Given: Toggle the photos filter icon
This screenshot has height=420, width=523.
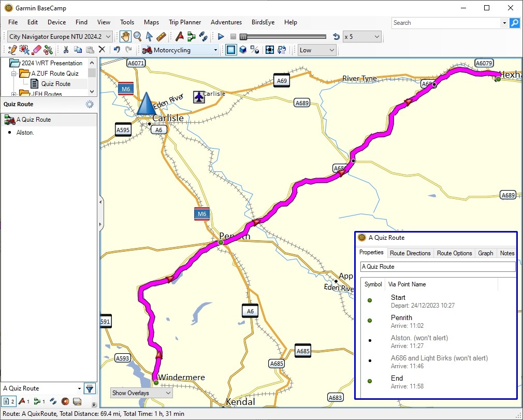Looking at the screenshot, I should pyautogui.click(x=77, y=401).
